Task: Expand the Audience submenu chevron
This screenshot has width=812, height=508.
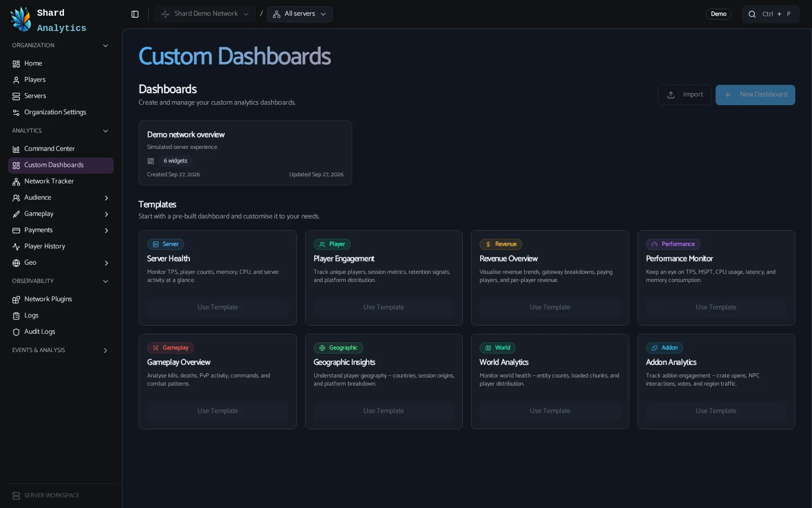Action: pos(106,198)
